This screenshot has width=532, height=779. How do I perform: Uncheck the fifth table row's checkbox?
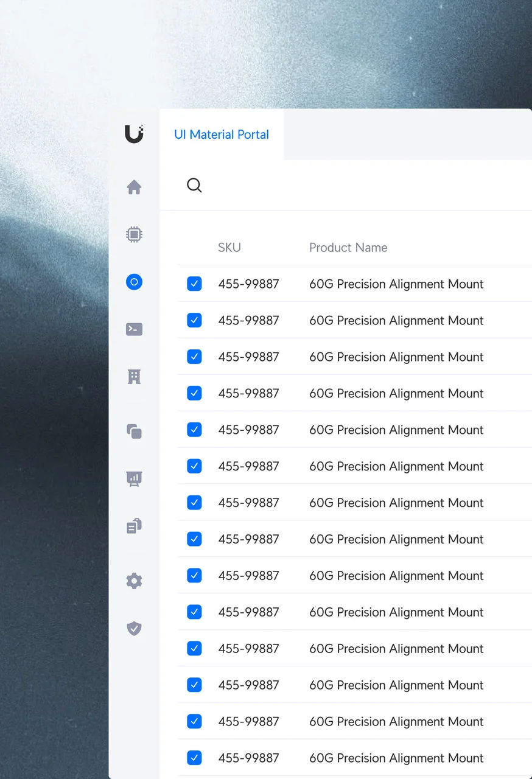[194, 430]
